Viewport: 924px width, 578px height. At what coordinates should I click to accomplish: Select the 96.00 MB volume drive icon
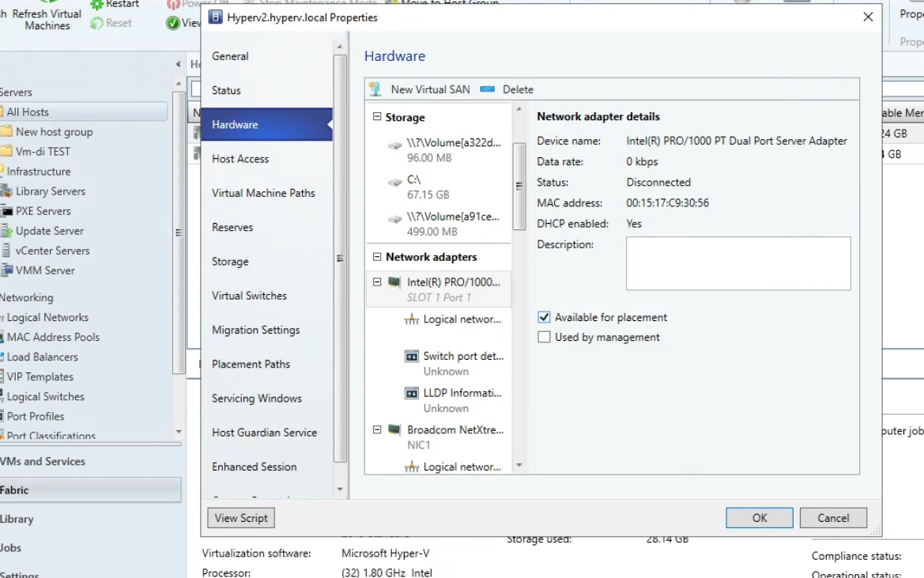pyautogui.click(x=395, y=145)
